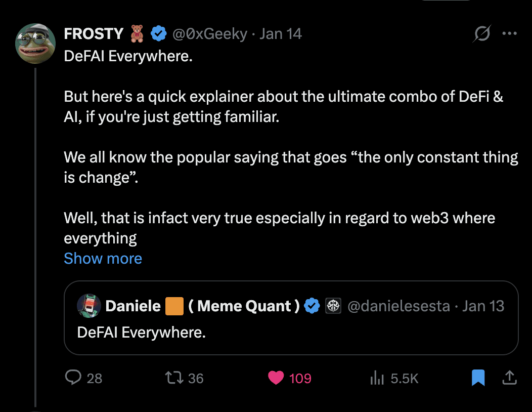Click the FROSTY display name

click(x=94, y=34)
